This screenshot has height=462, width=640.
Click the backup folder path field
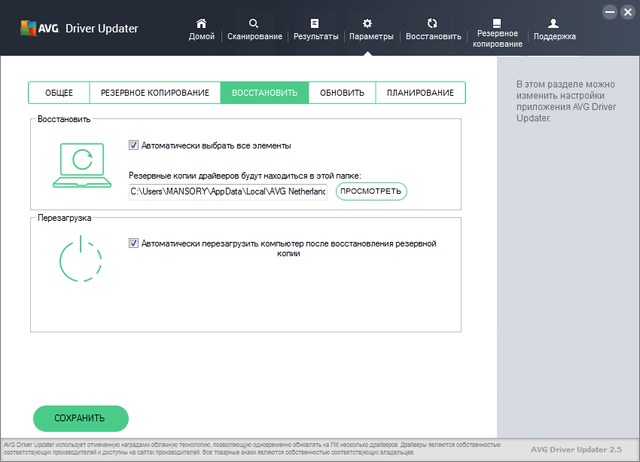tap(228, 192)
